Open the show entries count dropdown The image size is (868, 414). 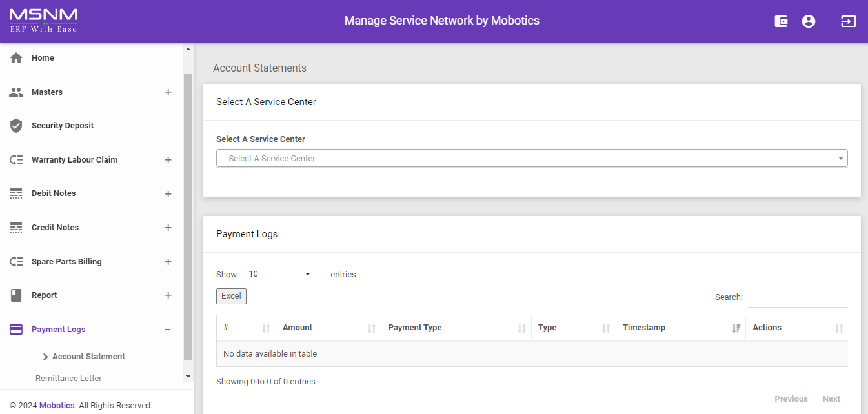pos(279,274)
